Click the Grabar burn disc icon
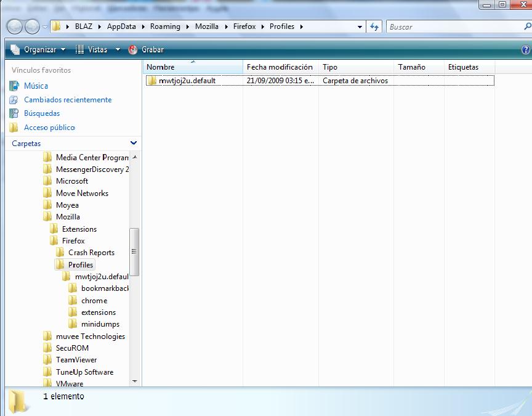The height and width of the screenshot is (416, 532). click(133, 49)
